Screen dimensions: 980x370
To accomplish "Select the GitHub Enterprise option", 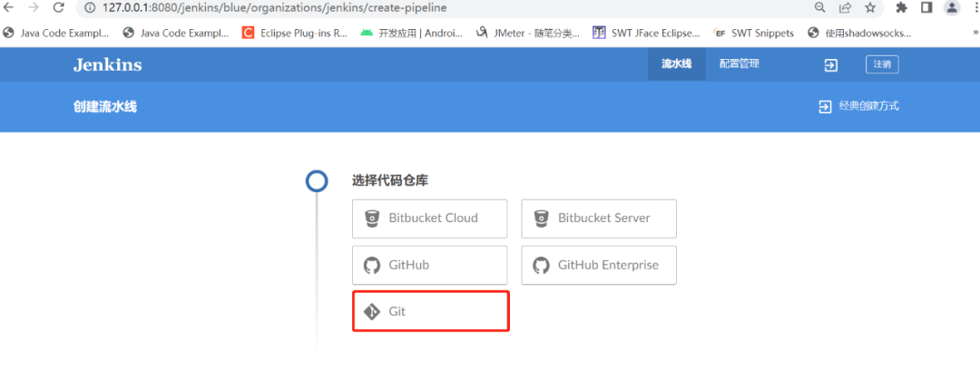I will point(599,265).
